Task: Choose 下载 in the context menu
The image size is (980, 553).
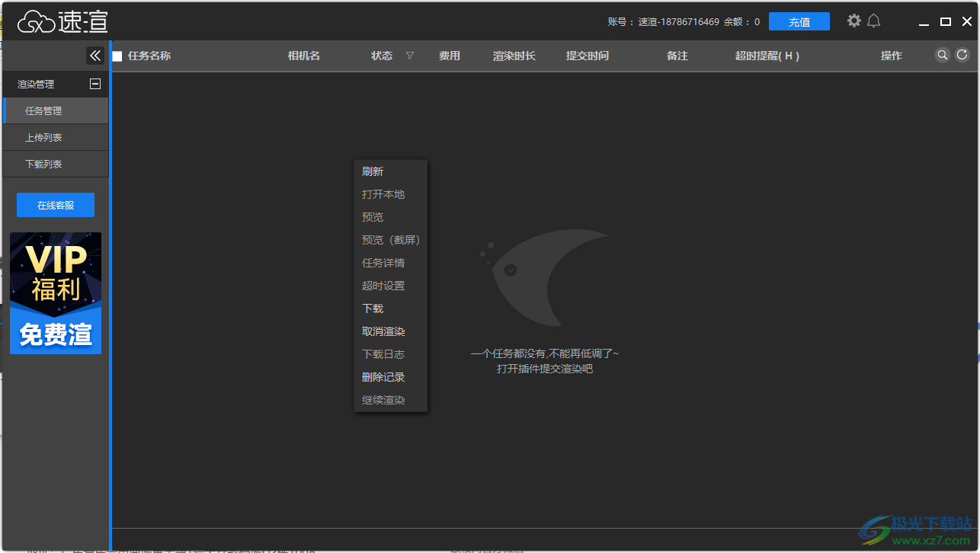Action: [391, 308]
